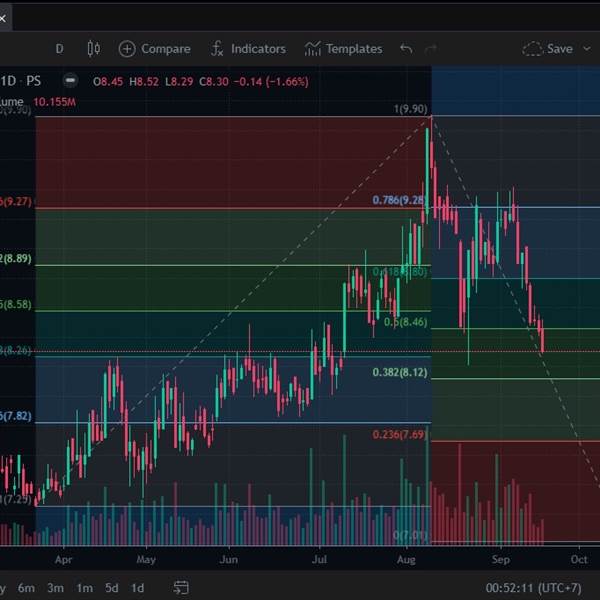The image size is (600, 600).
Task: Click the Compare button
Action: (x=155, y=49)
